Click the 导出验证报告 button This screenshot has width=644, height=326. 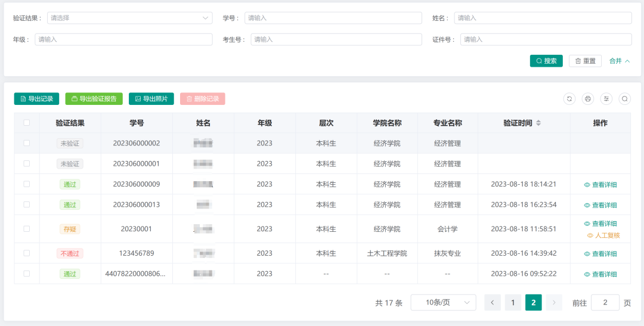coord(94,99)
